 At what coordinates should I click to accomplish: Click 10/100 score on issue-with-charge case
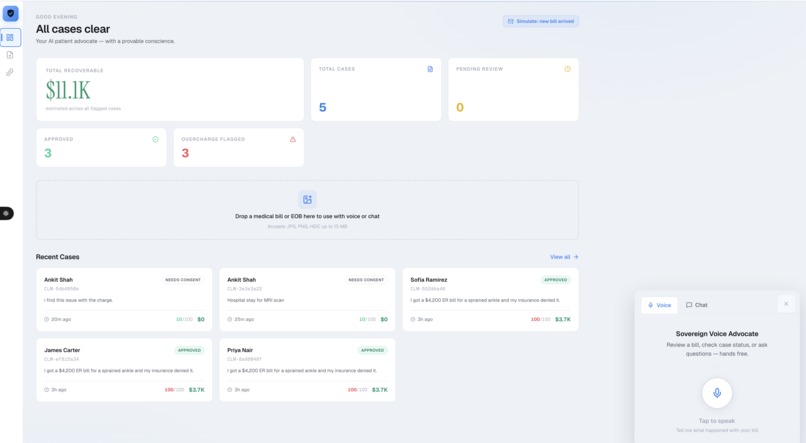(x=184, y=319)
